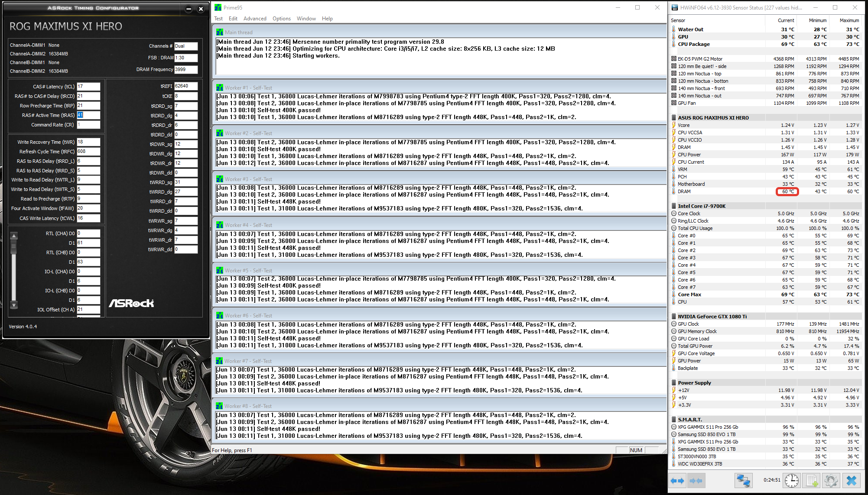Image resolution: width=868 pixels, height=495 pixels.
Task: Click the HWiNFO collapse columns arrows button
Action: (696, 481)
